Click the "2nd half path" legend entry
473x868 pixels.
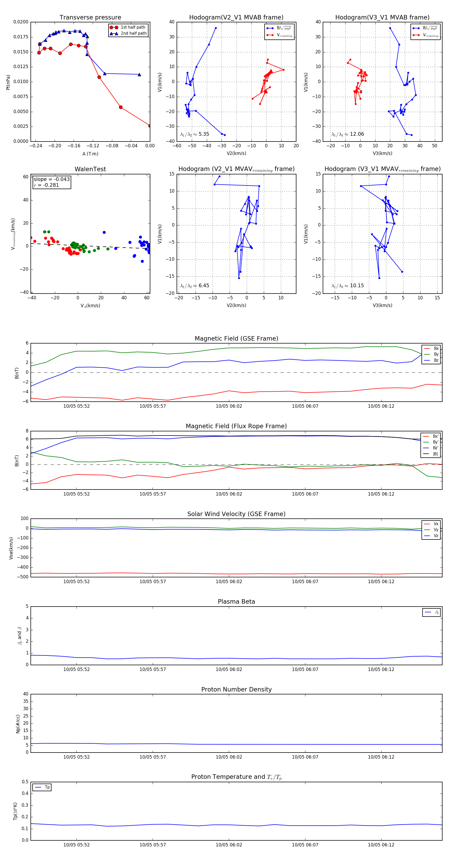click(128, 33)
